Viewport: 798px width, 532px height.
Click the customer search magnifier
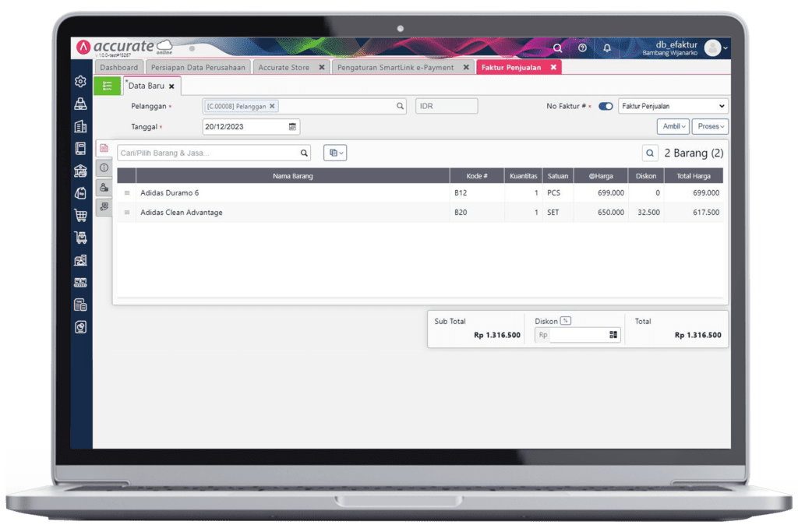(400, 106)
